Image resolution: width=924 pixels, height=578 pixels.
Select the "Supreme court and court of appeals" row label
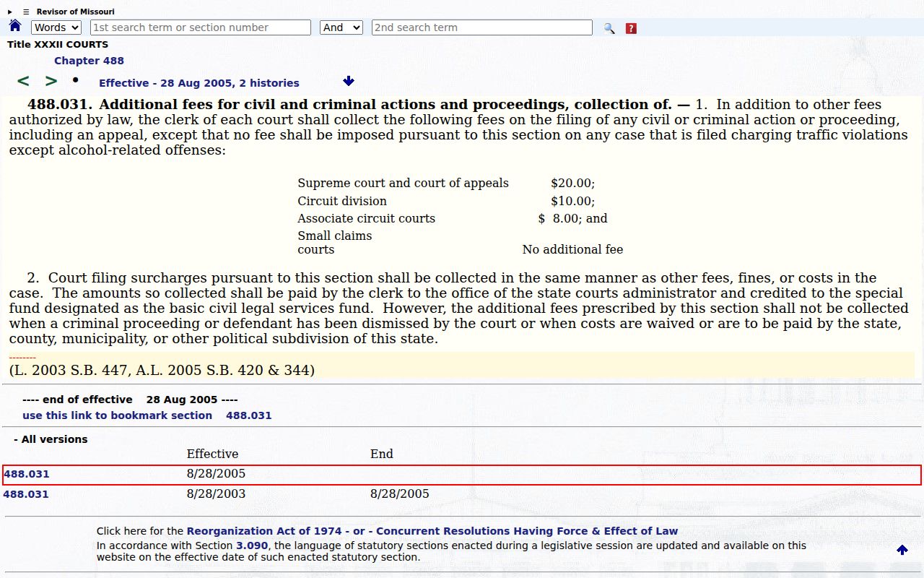[x=403, y=184]
